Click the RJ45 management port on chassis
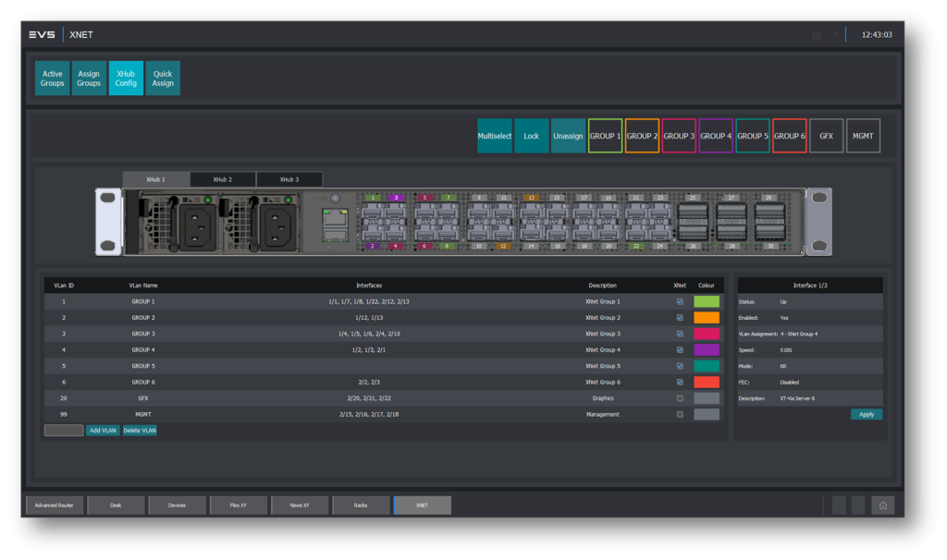 tap(335, 219)
